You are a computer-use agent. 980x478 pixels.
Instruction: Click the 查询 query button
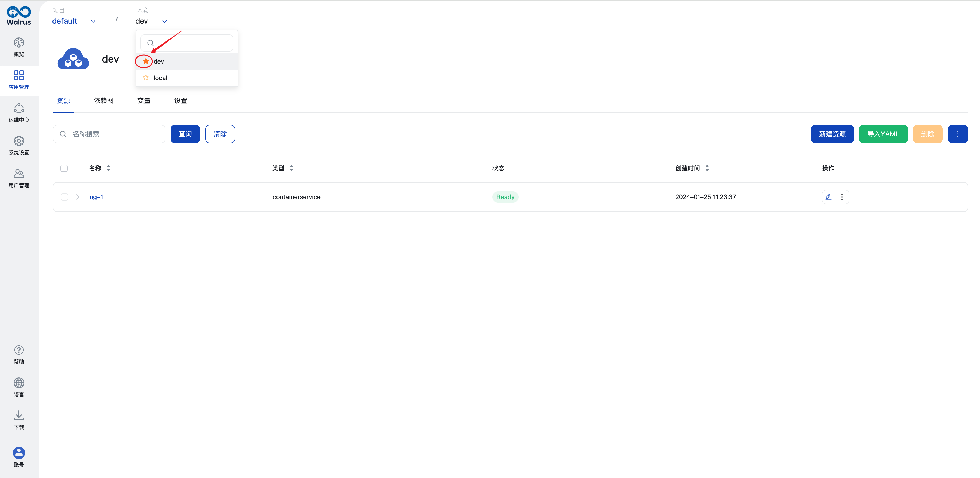tap(185, 134)
